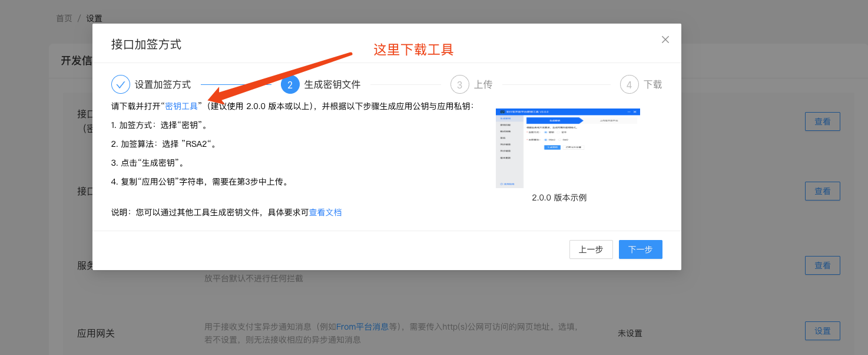Select the 生成密钥文件 step label

(333, 84)
